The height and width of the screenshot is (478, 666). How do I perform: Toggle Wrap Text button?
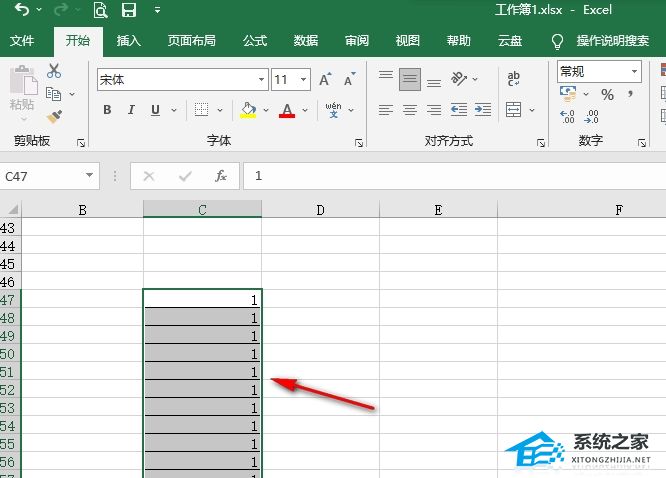(514, 78)
